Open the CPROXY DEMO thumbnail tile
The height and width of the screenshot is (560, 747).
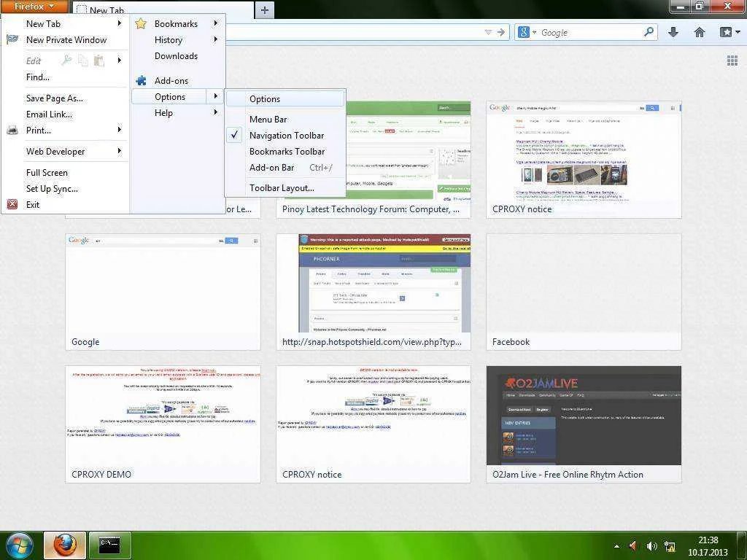[x=163, y=424]
